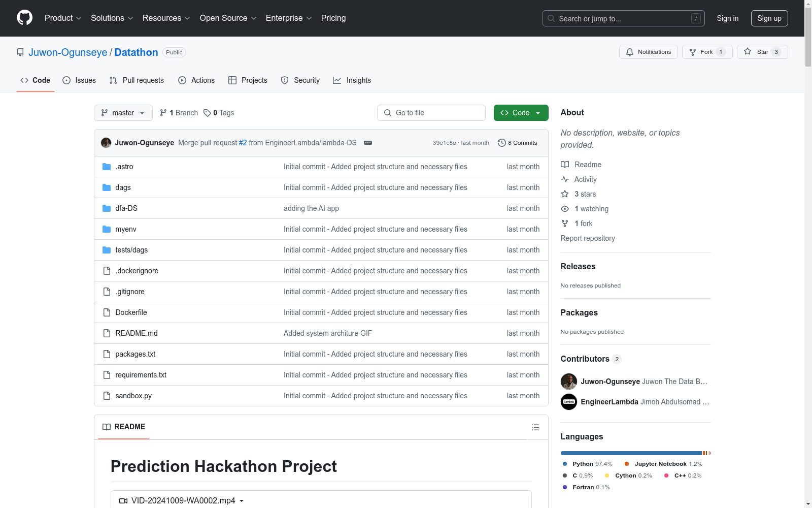Open commit hash 39e1c8e
Image resolution: width=812 pixels, height=508 pixels.
[444, 143]
